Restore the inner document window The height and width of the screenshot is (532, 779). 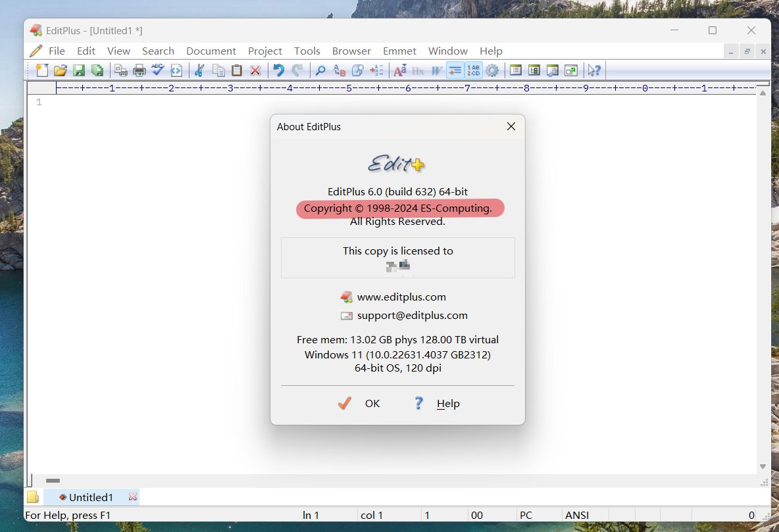pos(747,51)
